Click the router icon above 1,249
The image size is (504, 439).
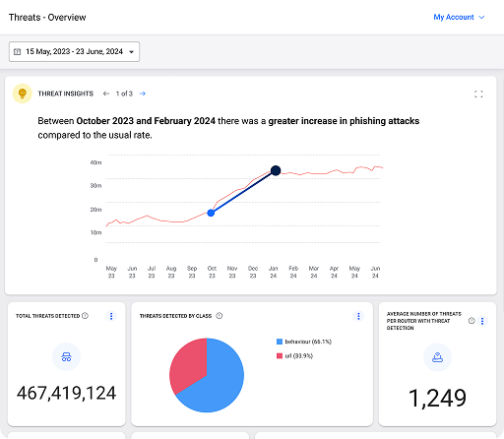pyautogui.click(x=437, y=357)
